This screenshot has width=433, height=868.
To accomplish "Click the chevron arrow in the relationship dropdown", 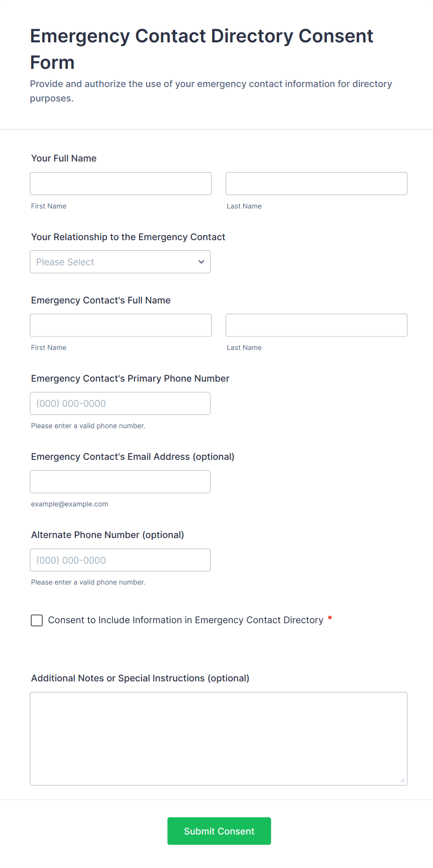I will 201,262.
